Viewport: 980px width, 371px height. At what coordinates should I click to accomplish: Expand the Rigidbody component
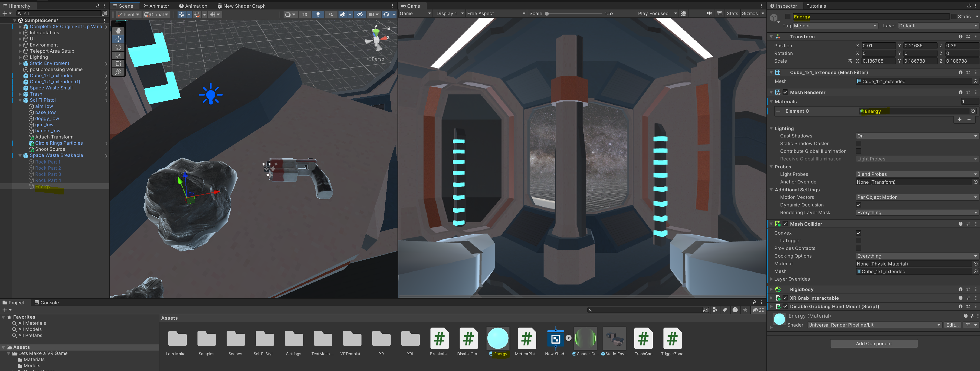771,289
